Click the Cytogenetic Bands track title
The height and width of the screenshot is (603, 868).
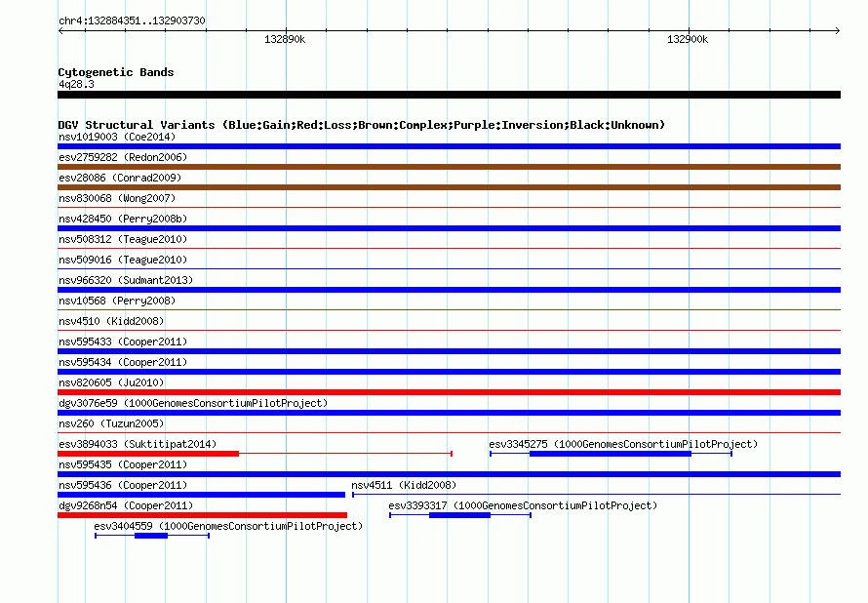116,72
